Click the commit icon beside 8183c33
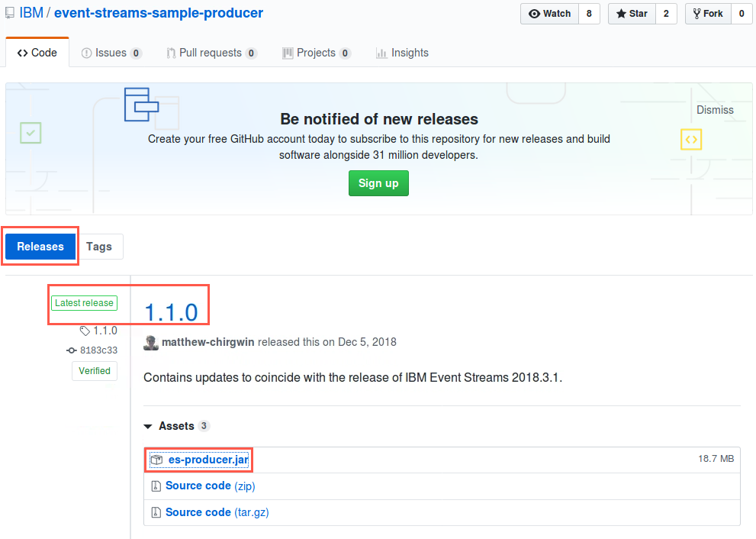This screenshot has width=756, height=539. pos(72,351)
